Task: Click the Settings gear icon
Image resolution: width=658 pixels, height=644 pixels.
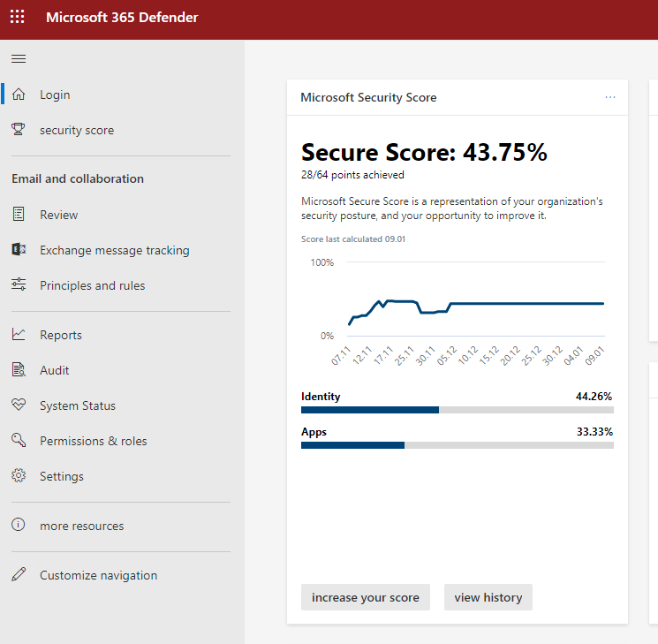Action: (x=19, y=476)
